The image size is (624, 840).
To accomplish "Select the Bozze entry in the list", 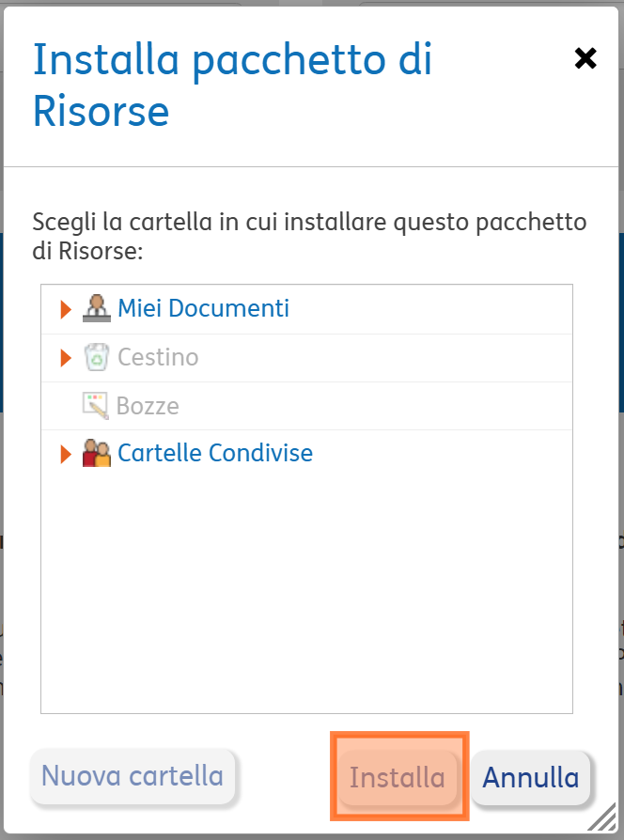I will [x=148, y=406].
